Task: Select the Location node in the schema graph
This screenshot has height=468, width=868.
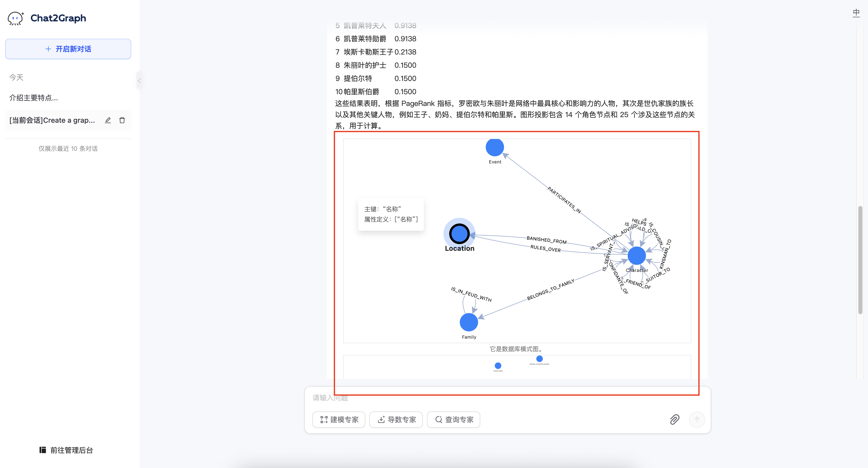Action: tap(459, 233)
